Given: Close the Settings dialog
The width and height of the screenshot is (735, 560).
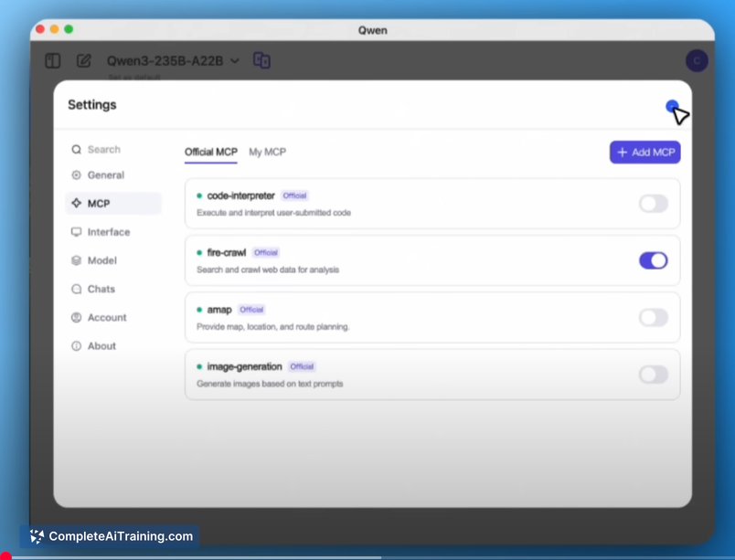Looking at the screenshot, I should tap(672, 106).
